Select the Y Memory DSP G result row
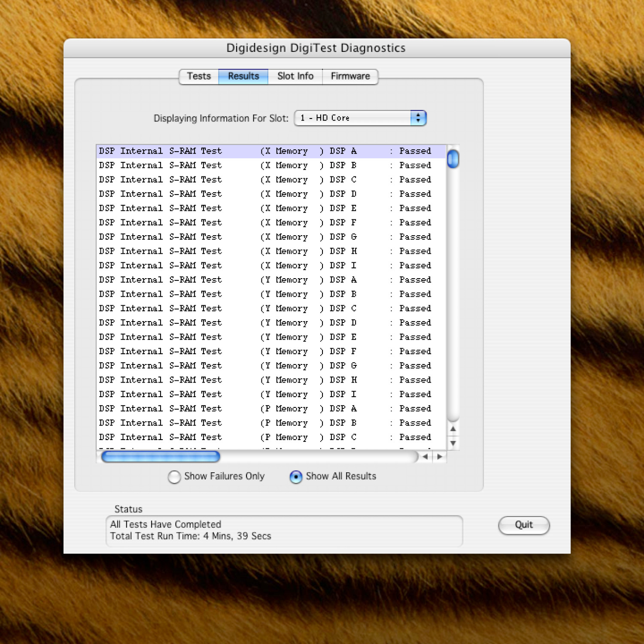 coord(271,366)
